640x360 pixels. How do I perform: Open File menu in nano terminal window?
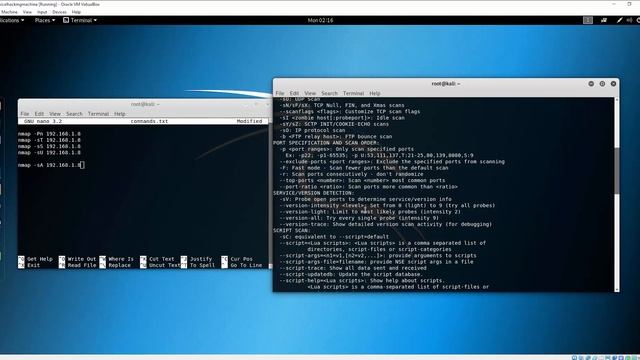coord(25,114)
